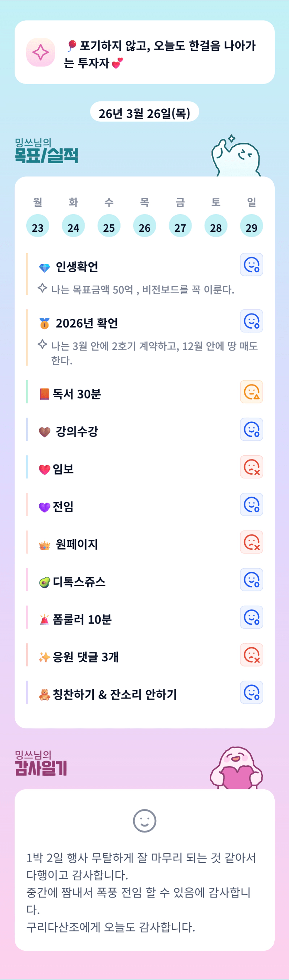Click the 인생확언 blue smiley status icon
This screenshot has height=980, width=289.
click(251, 265)
